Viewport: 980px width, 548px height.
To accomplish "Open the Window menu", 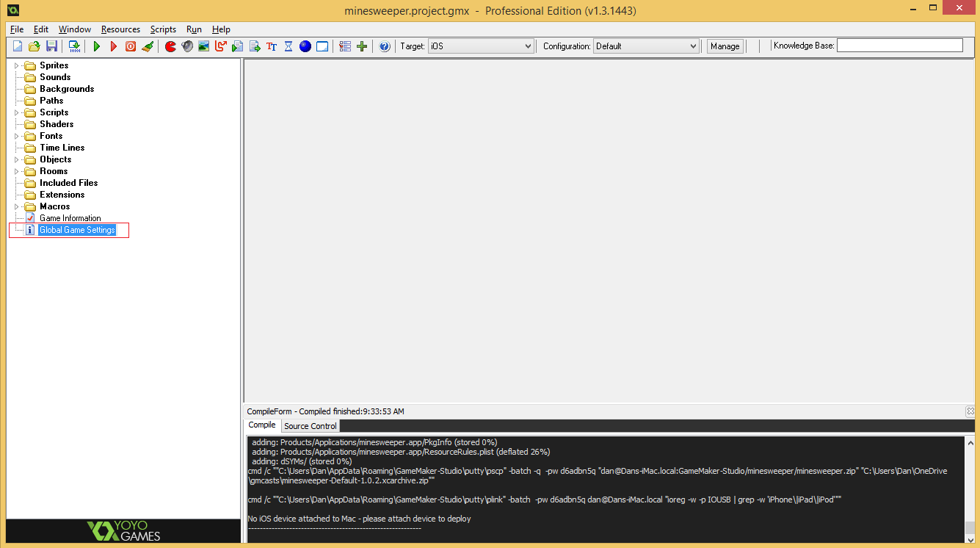I will point(75,29).
